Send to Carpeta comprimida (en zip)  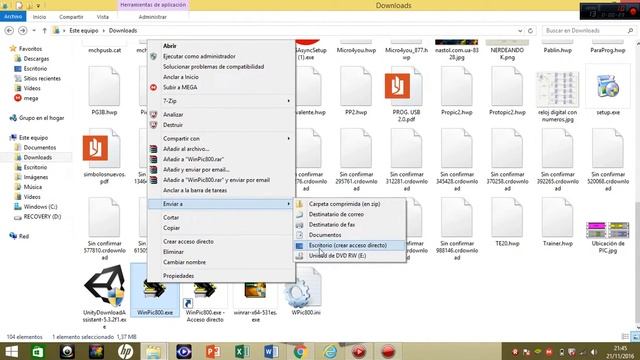(x=350, y=204)
